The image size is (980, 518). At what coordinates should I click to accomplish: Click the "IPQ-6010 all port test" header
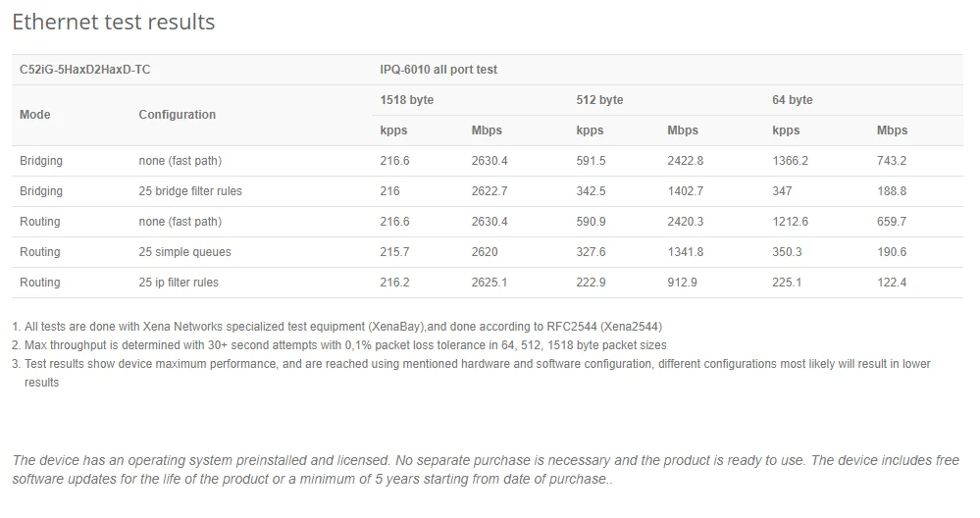438,70
